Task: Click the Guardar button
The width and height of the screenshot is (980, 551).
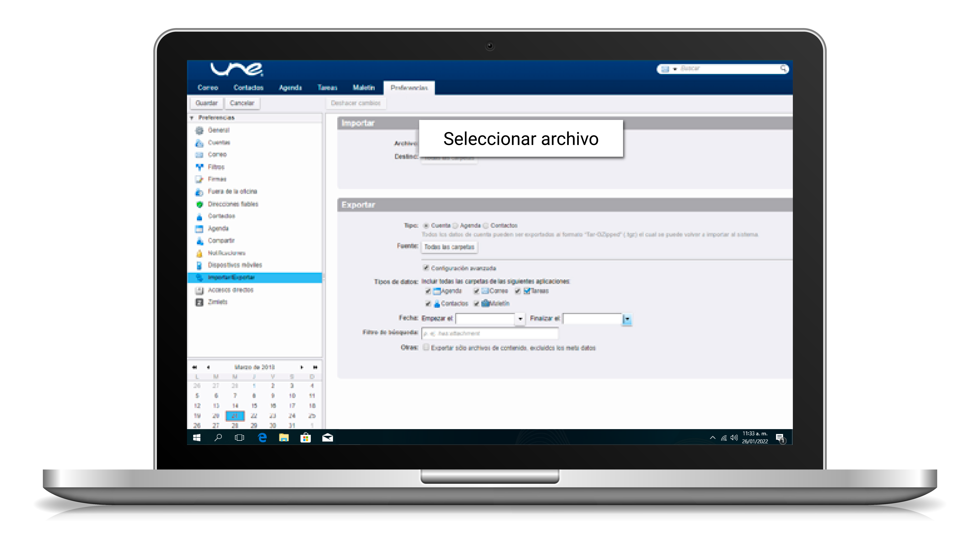Action: click(x=207, y=103)
